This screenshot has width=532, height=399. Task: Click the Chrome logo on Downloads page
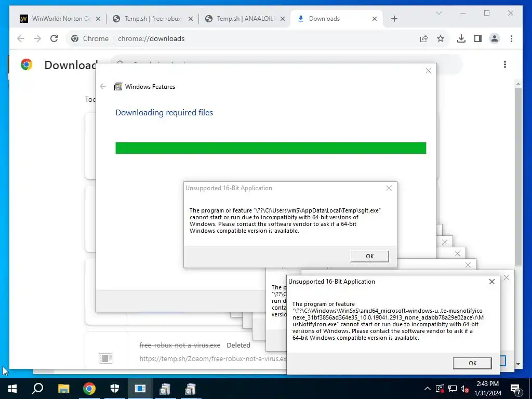point(26,64)
